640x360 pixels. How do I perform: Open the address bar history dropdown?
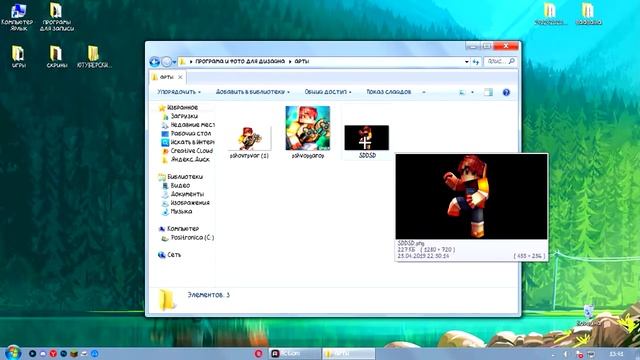point(467,62)
